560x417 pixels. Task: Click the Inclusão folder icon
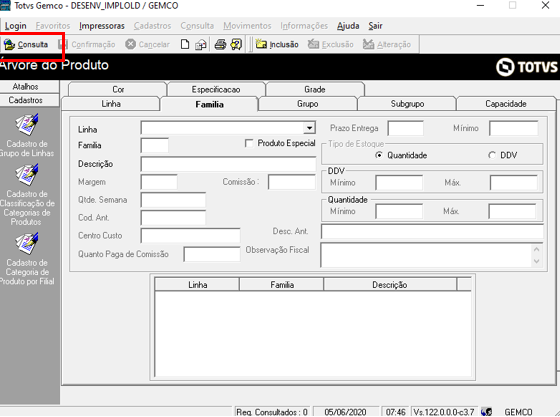tap(261, 44)
